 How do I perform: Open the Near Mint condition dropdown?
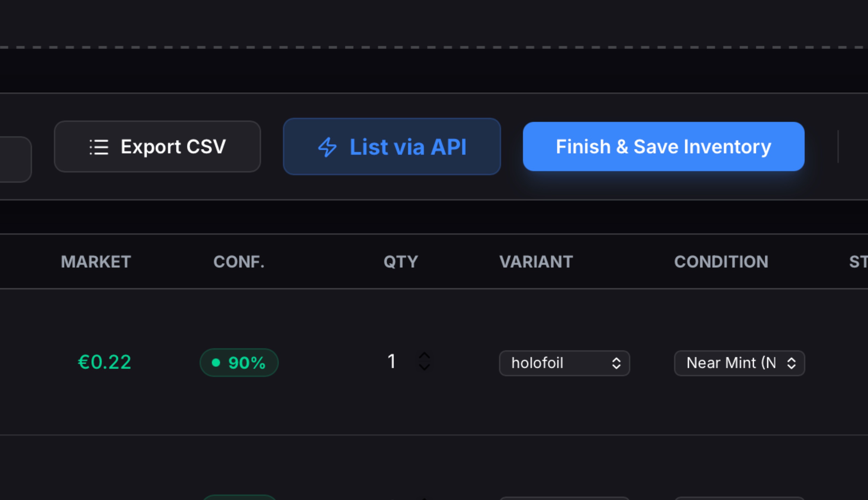point(739,363)
